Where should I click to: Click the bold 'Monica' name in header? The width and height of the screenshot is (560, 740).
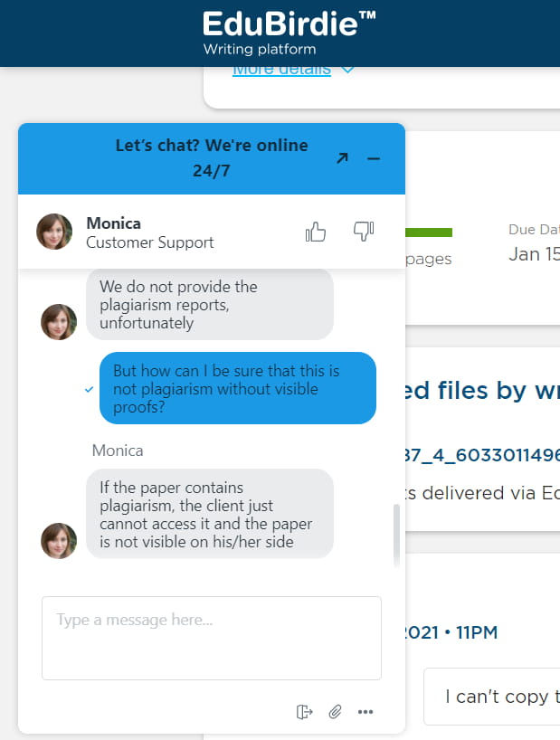click(114, 223)
